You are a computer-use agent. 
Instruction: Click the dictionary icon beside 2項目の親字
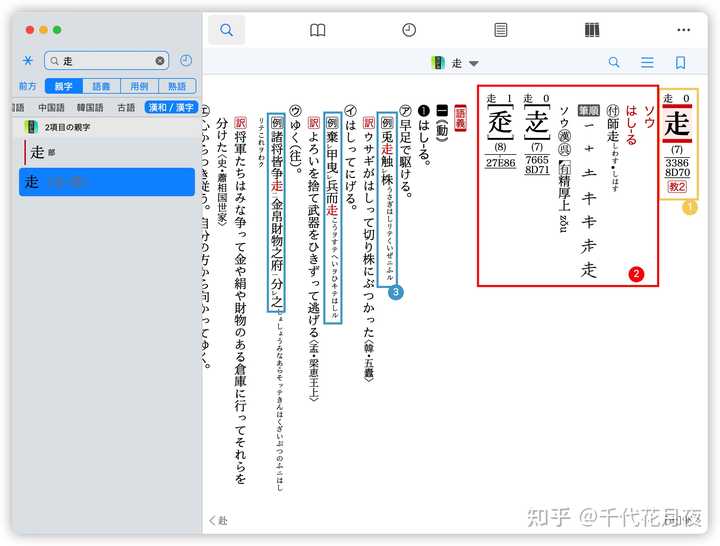[31, 127]
